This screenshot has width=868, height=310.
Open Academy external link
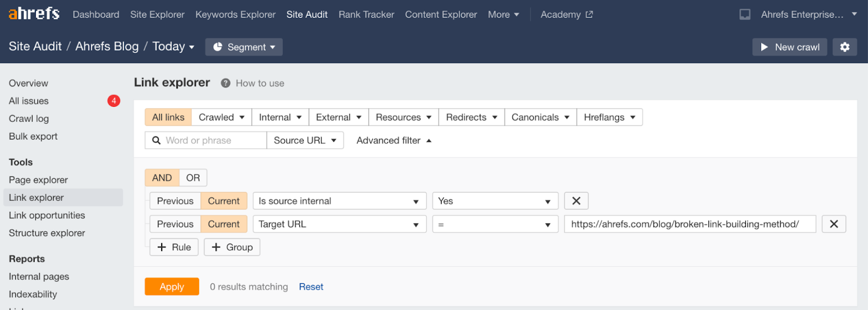click(566, 15)
